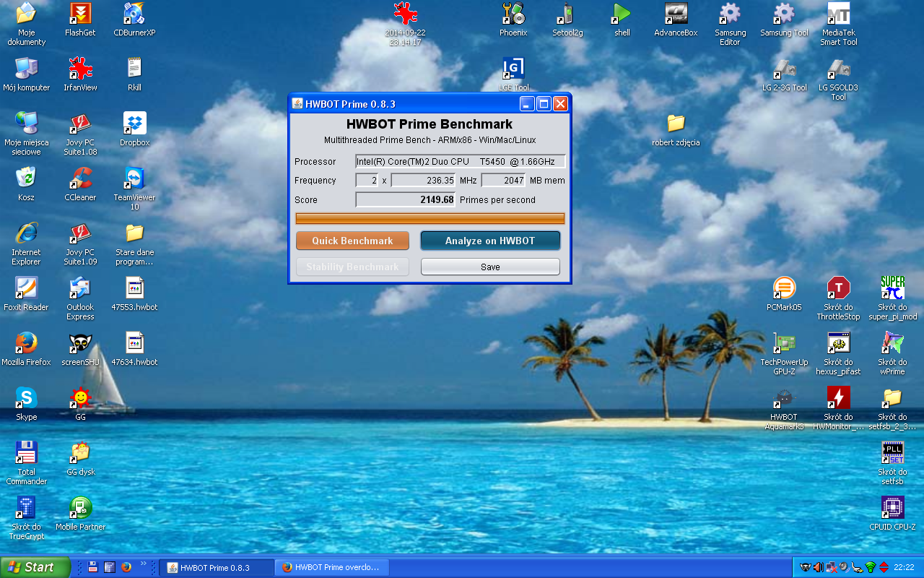Launch CCleaner shortcut

(80, 184)
